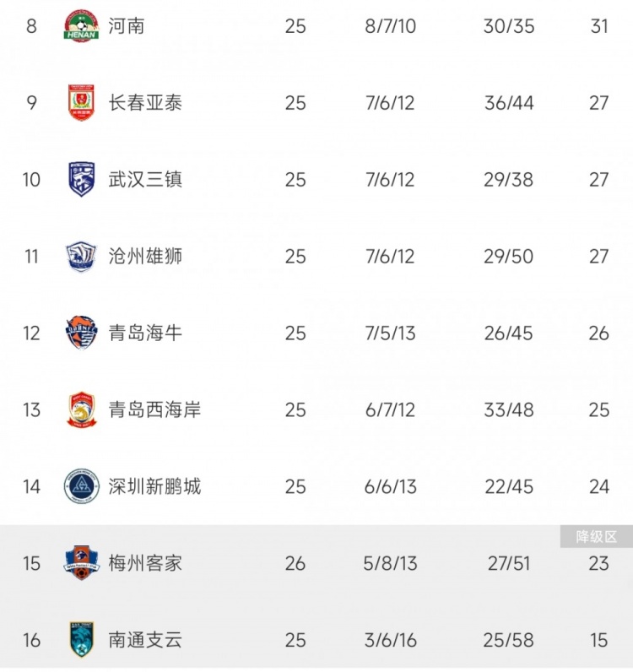Open 武汉三镇 team page
633x672 pixels.
pos(145,180)
